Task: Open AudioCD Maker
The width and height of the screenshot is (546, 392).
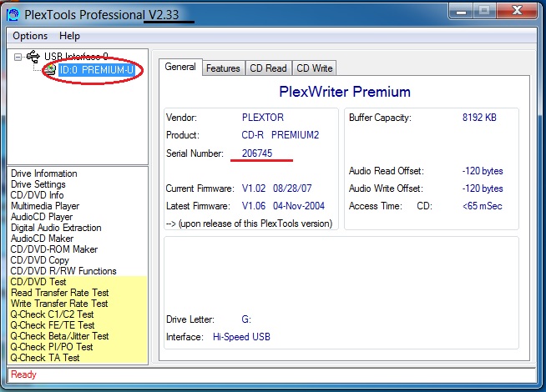Action: (42, 239)
